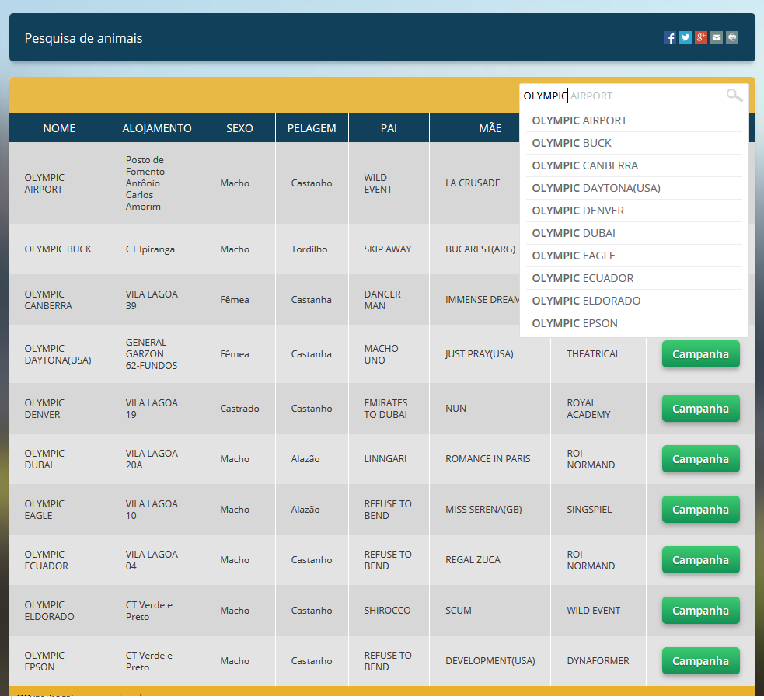The image size is (764, 700).
Task: Open Campanha for OLYMPIC DAYTONA(USA)
Action: pos(701,354)
